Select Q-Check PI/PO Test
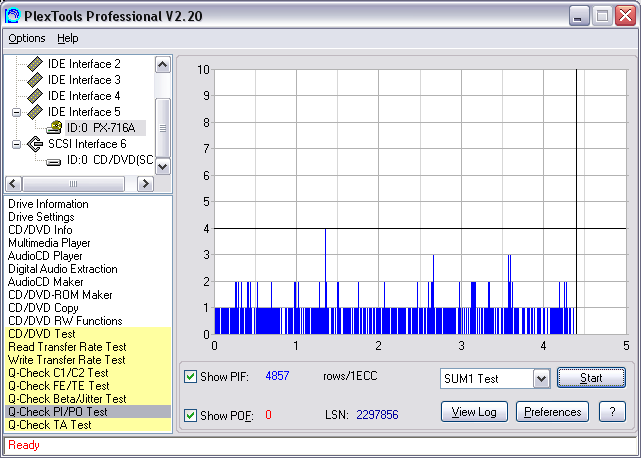This screenshot has height=458, width=641. 88,412
